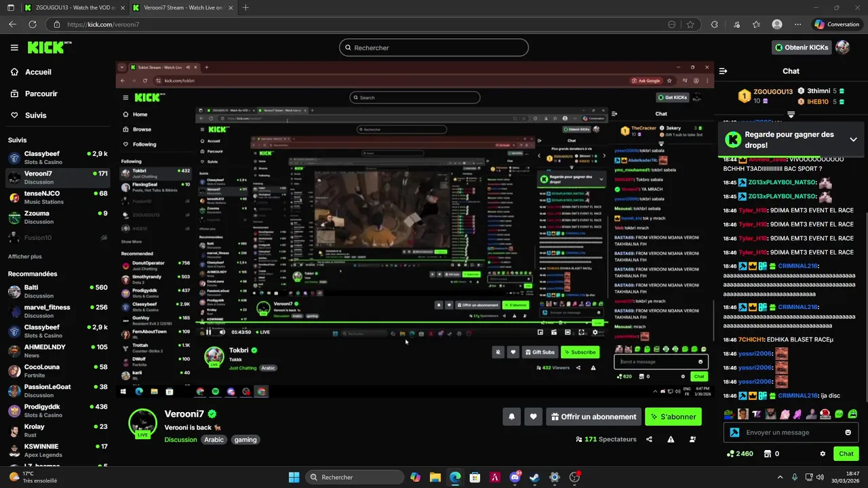868x488 pixels.
Task: Click the Verooni7 channel avatar
Action: click(x=143, y=423)
